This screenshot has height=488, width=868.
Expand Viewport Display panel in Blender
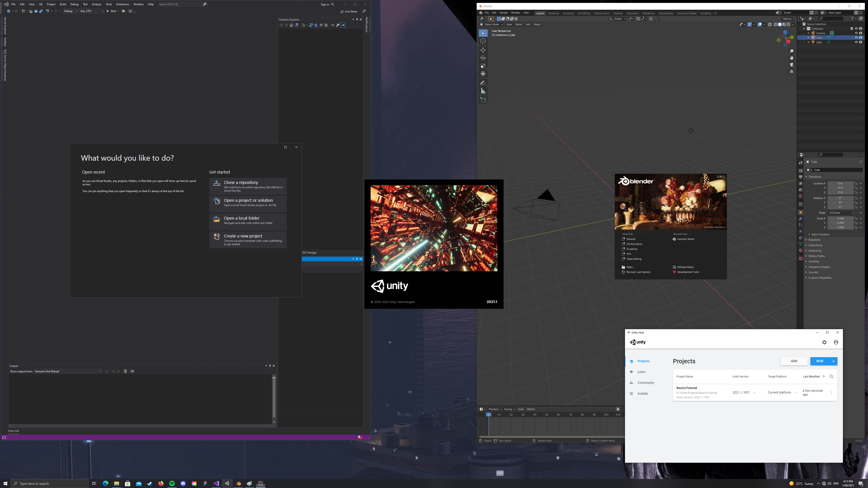pyautogui.click(x=819, y=267)
